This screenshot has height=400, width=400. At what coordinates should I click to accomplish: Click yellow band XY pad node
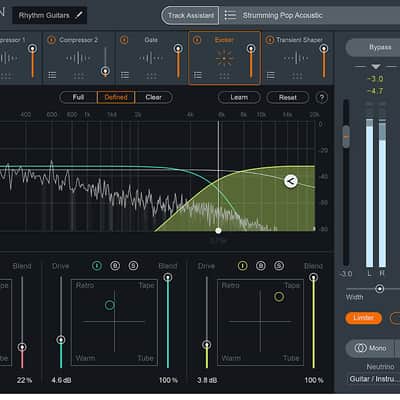279,296
